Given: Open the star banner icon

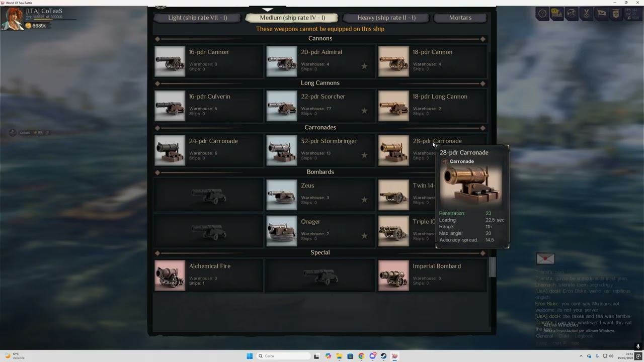Looking at the screenshot, I should coord(616,14).
